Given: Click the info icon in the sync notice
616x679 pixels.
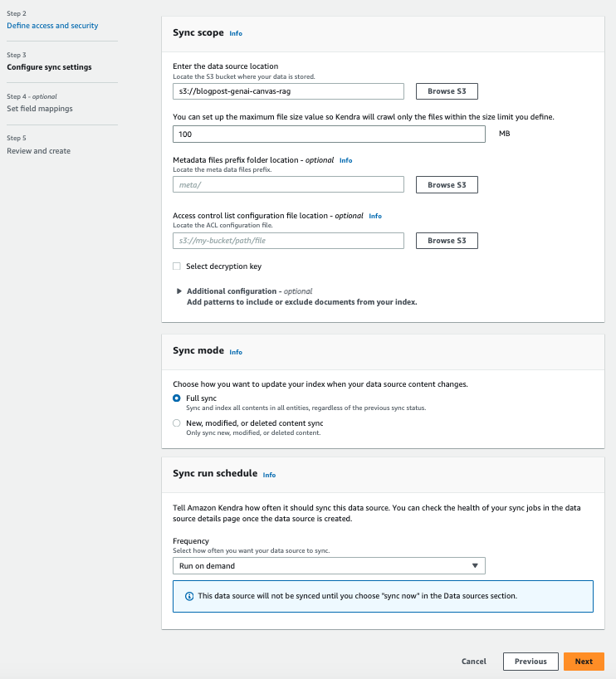Looking at the screenshot, I should (x=188, y=596).
